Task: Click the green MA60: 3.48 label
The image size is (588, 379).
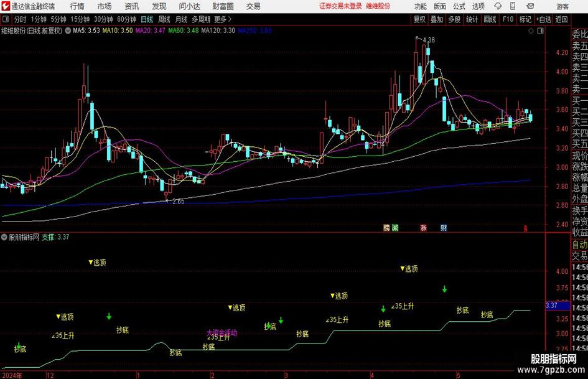Action: (x=184, y=30)
